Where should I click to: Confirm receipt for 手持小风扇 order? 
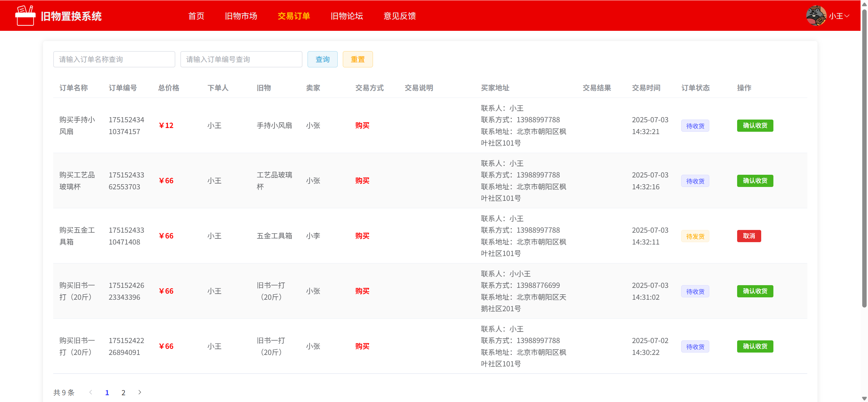tap(755, 126)
